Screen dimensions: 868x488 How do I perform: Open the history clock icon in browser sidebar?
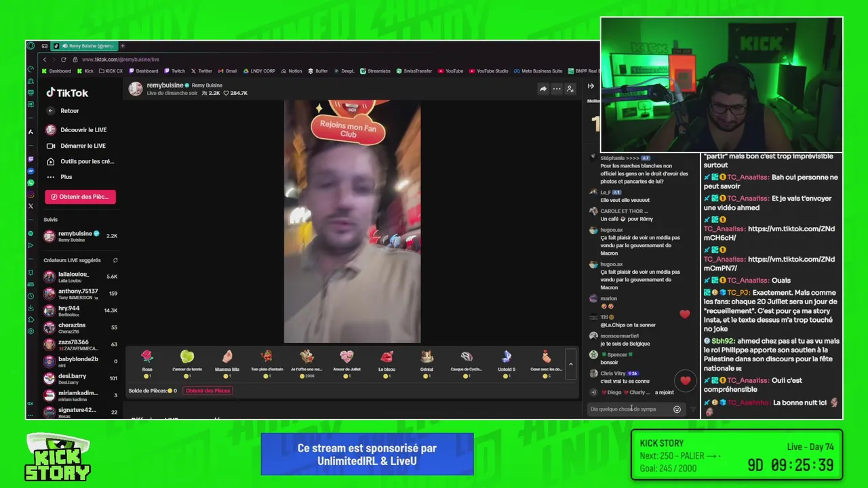click(31, 296)
